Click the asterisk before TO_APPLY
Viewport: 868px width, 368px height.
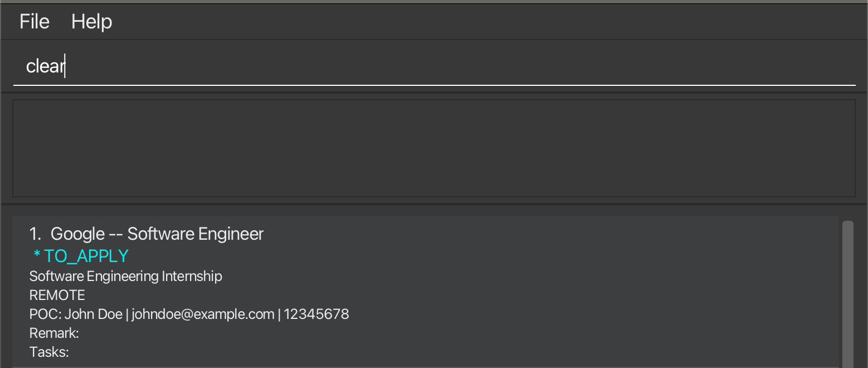tap(37, 256)
